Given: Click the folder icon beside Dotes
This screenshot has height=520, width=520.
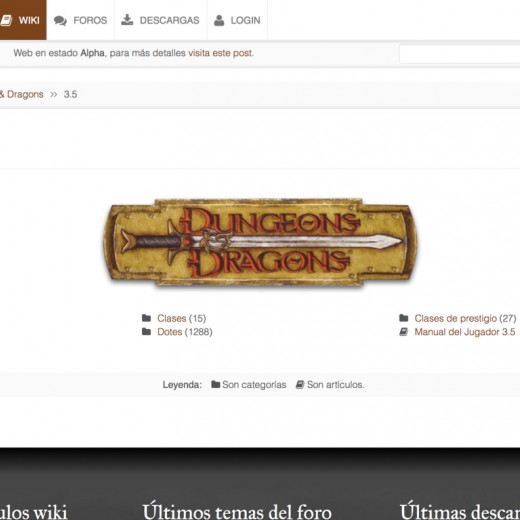Looking at the screenshot, I should (146, 332).
